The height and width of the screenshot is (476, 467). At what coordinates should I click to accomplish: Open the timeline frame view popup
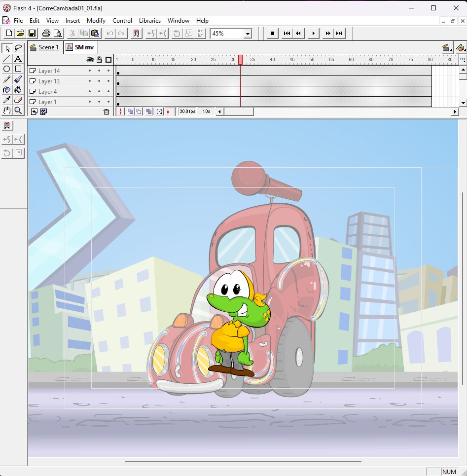(463, 60)
